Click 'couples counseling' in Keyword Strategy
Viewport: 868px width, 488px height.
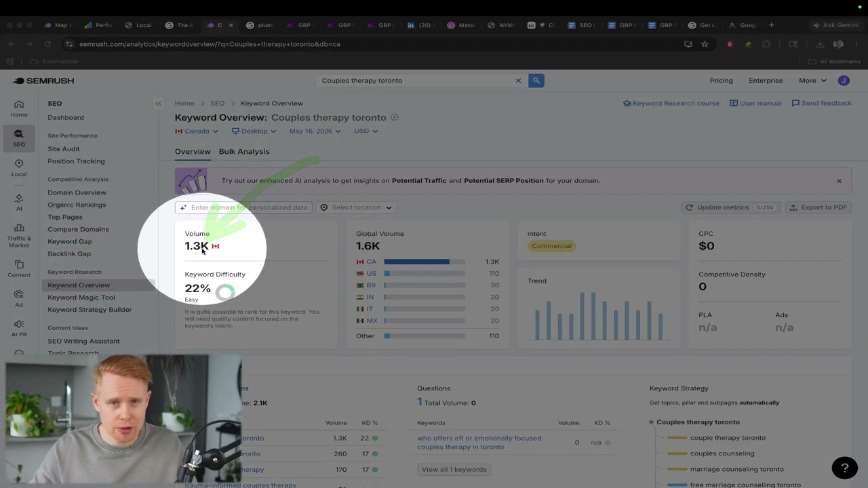[x=722, y=453]
